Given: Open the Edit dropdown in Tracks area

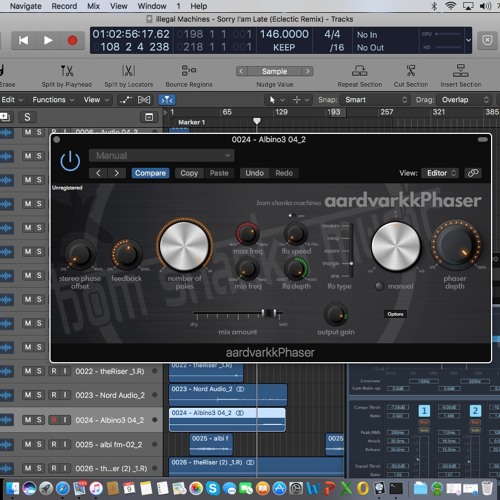Looking at the screenshot, I should (x=12, y=100).
